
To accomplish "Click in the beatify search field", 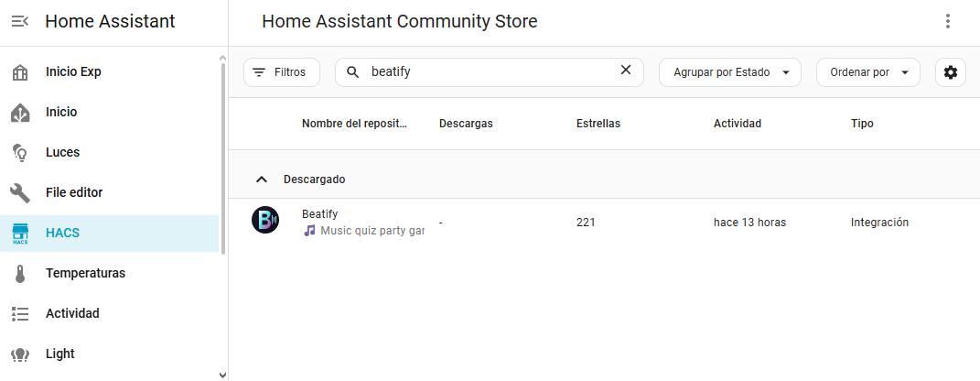I will click(x=488, y=72).
